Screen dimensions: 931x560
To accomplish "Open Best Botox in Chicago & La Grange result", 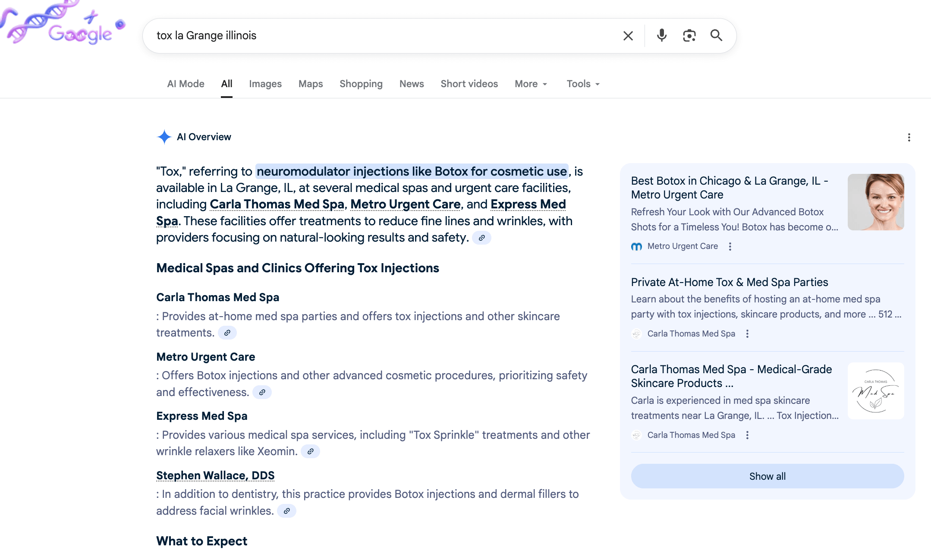I will coord(730,188).
